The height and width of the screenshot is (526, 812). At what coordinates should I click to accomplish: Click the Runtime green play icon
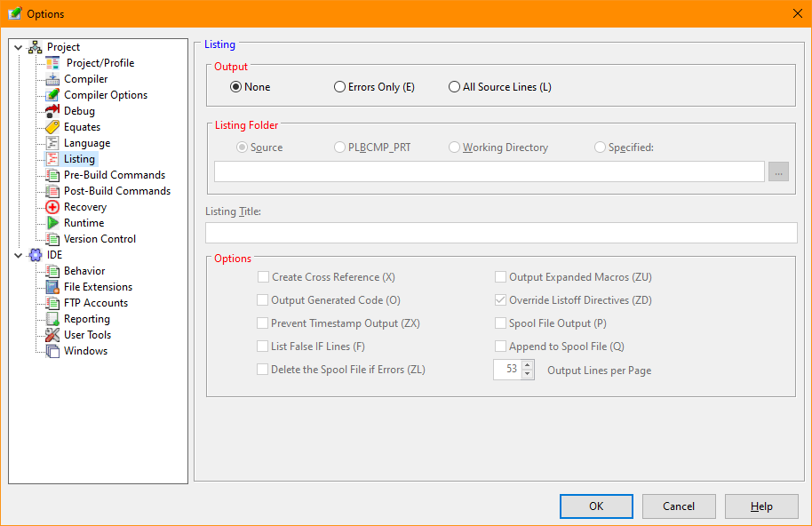pos(52,223)
